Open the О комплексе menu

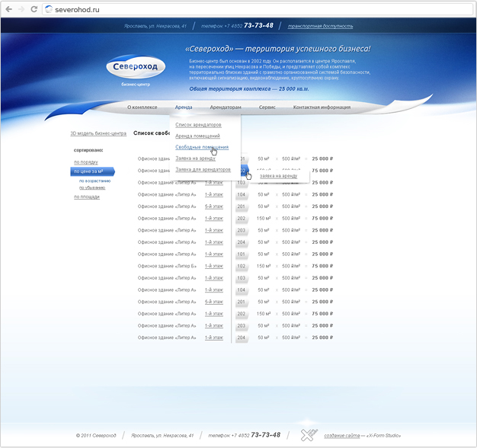point(142,107)
